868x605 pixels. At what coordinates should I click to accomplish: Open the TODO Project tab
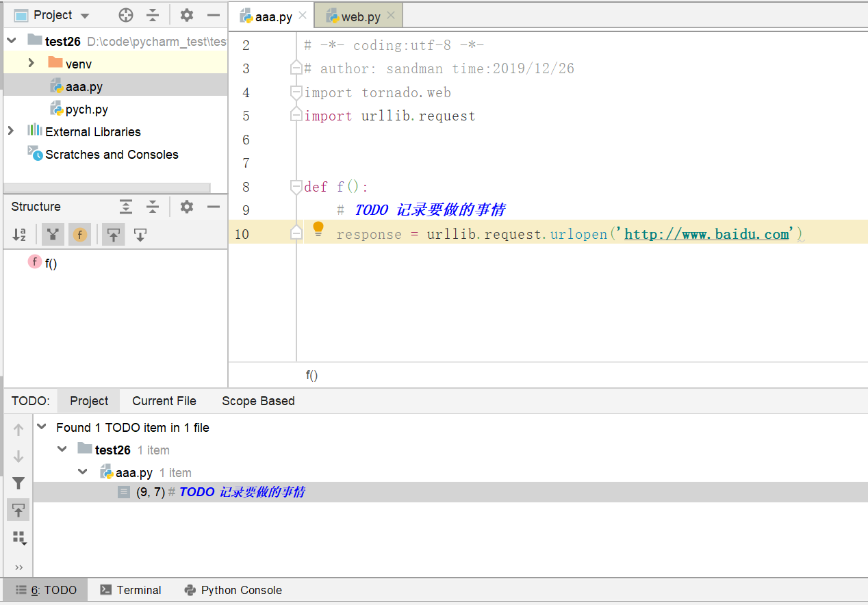tap(89, 401)
